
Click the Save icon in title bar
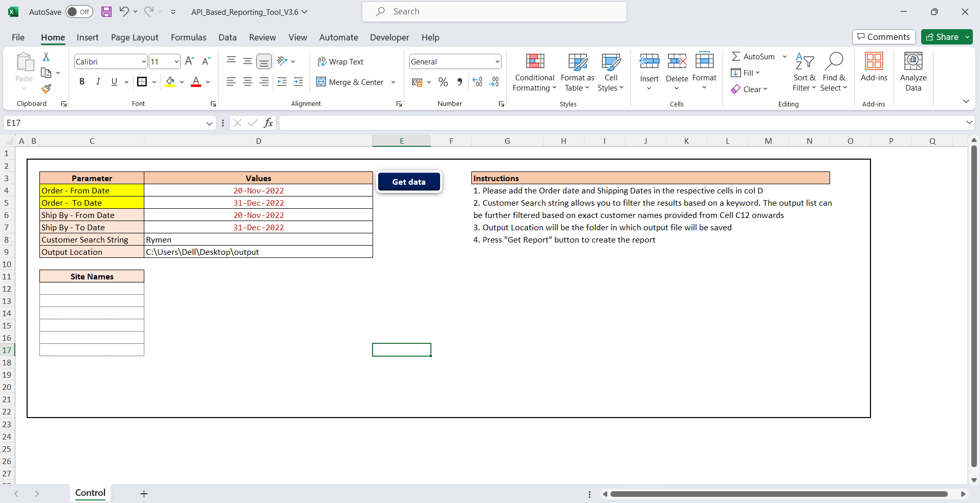click(106, 12)
